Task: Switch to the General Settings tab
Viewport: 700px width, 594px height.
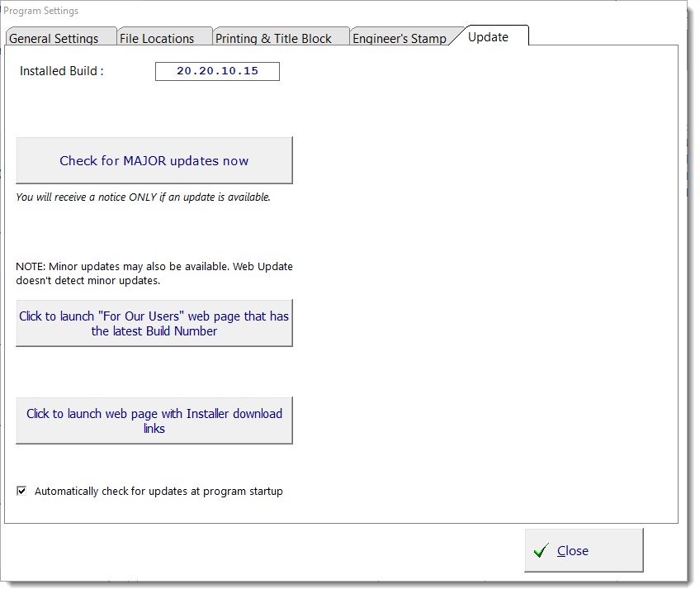Action: pyautogui.click(x=54, y=38)
